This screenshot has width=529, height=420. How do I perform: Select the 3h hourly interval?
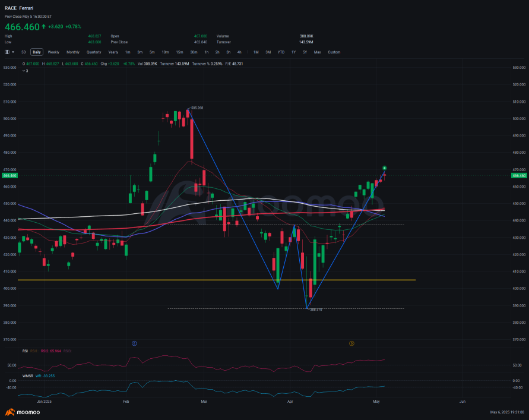coord(229,52)
